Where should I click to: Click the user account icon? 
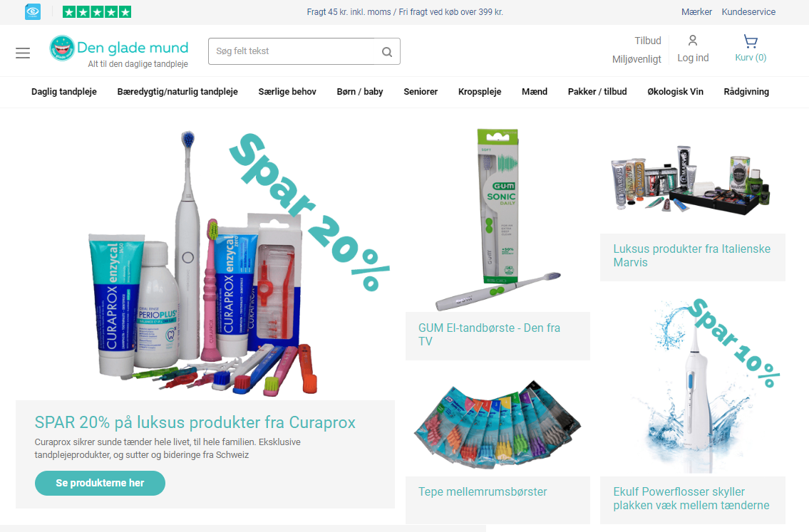point(693,40)
